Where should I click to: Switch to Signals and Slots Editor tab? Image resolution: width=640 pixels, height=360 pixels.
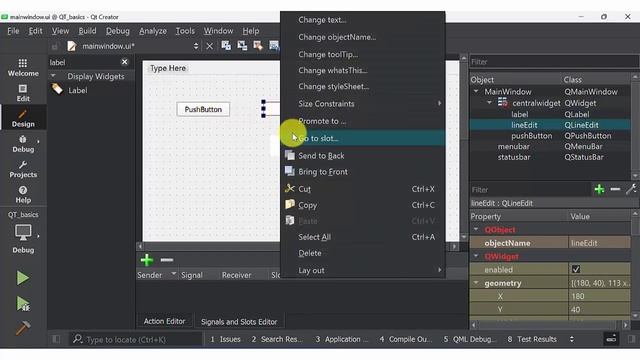click(239, 322)
